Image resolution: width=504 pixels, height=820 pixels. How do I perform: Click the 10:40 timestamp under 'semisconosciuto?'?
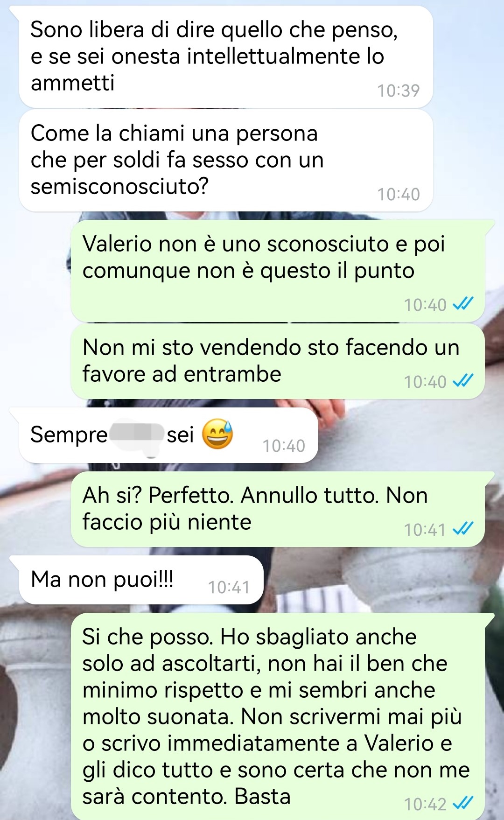pos(399,194)
